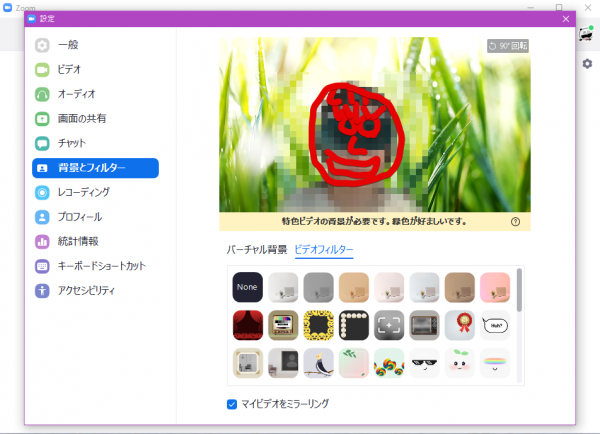Select the pixel sunglasses filter
Screen dimensions: 600x434
(x=424, y=363)
